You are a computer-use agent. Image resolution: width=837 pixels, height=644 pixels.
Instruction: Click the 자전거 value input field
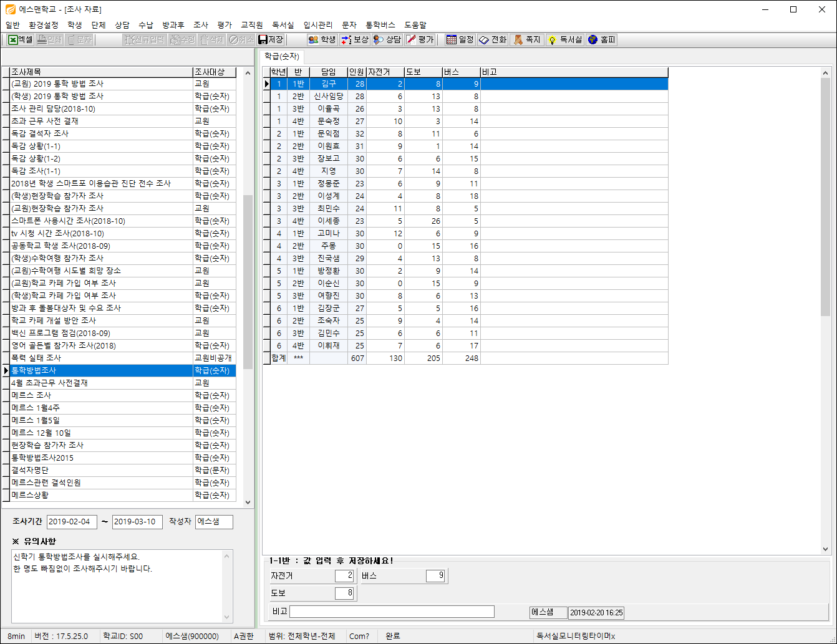point(344,575)
